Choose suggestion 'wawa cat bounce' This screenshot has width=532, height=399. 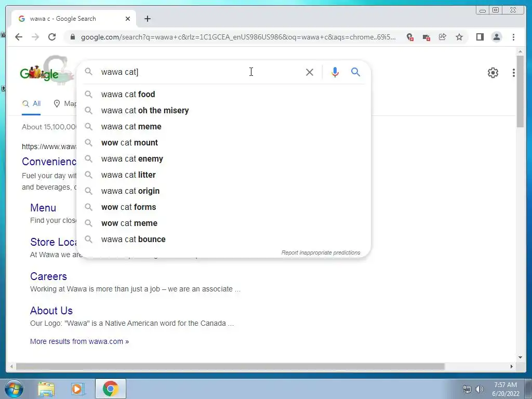pos(224,239)
